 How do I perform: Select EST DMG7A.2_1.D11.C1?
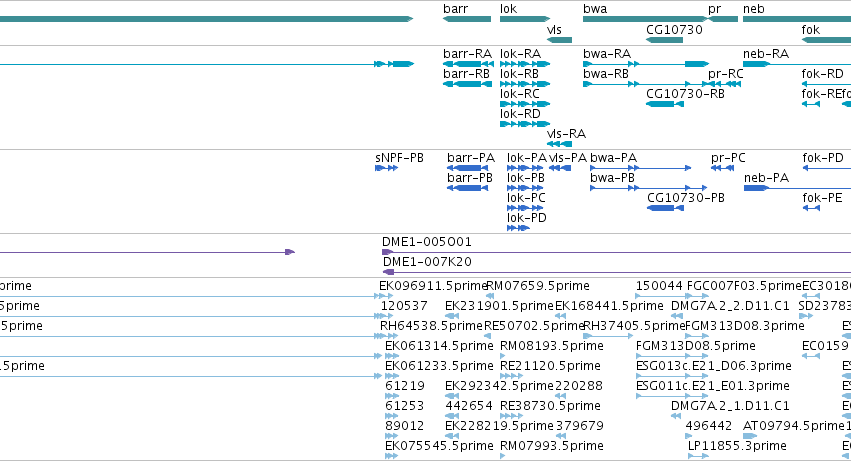tap(676, 416)
